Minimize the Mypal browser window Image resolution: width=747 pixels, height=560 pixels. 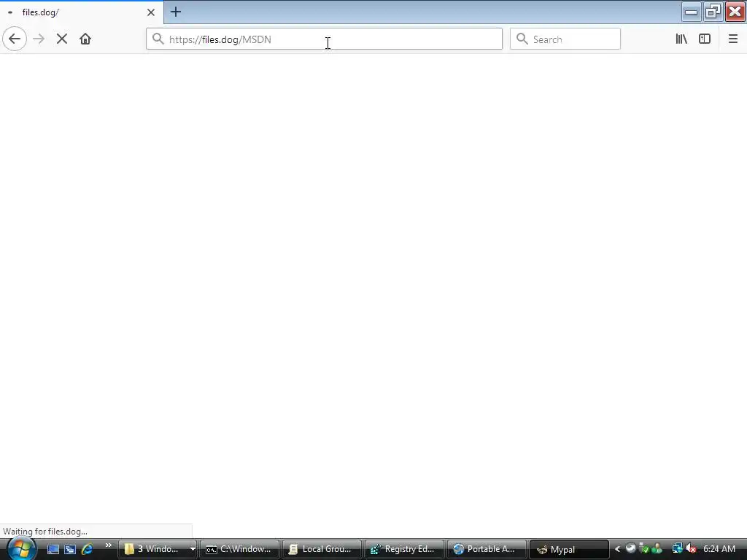692,12
